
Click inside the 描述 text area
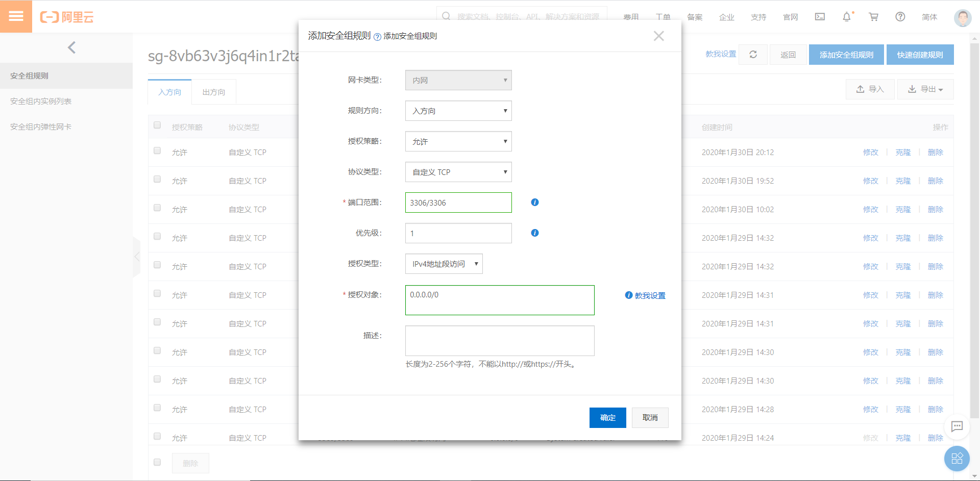(499, 340)
